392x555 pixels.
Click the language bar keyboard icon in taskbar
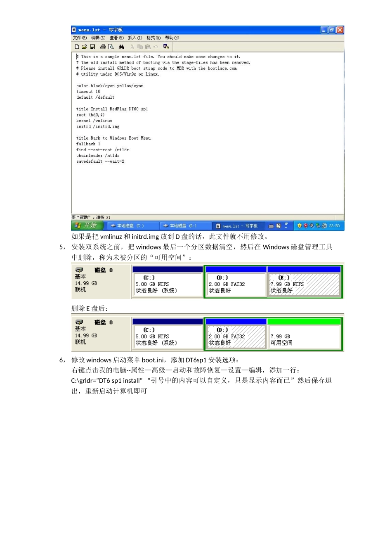click(271, 226)
